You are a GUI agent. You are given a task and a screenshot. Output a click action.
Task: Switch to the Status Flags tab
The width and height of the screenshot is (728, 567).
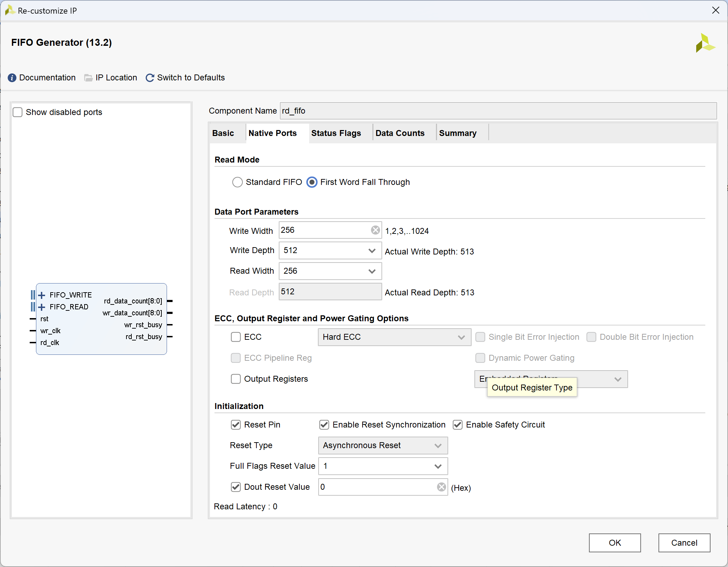(x=336, y=133)
